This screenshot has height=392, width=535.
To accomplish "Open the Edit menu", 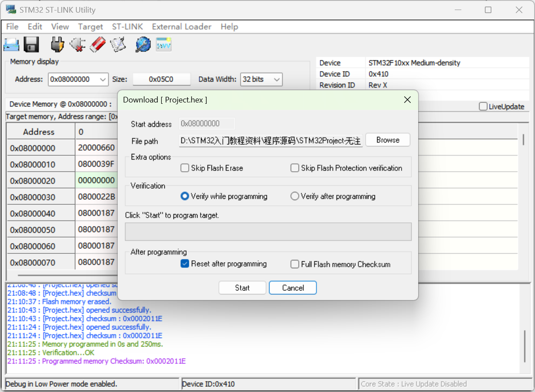I will pos(35,27).
